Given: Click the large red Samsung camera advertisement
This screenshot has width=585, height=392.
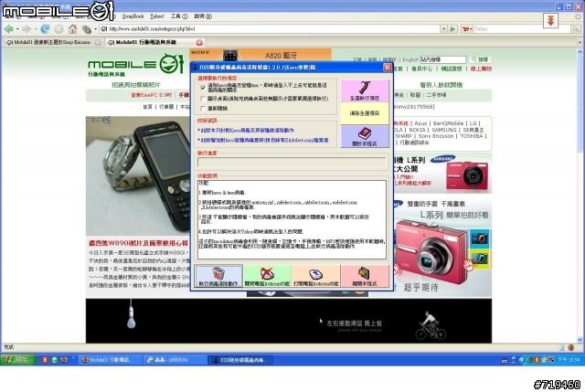Looking at the screenshot, I should pyautogui.click(x=442, y=248).
